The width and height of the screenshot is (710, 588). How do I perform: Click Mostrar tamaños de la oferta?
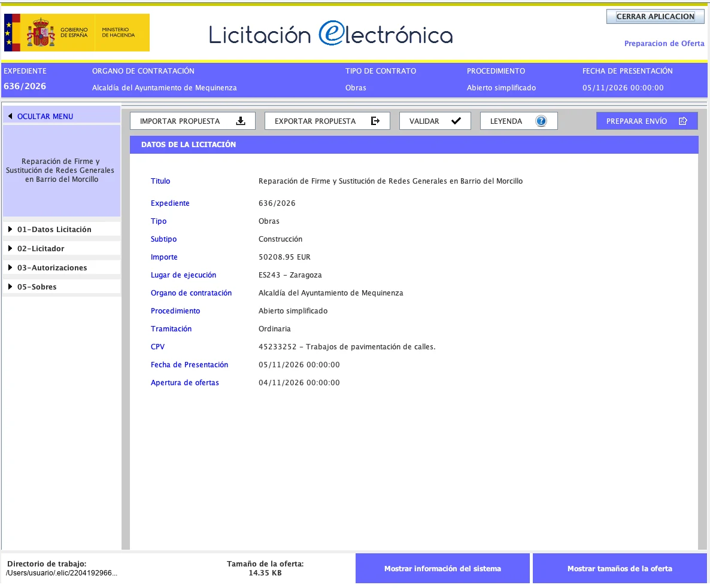point(620,568)
